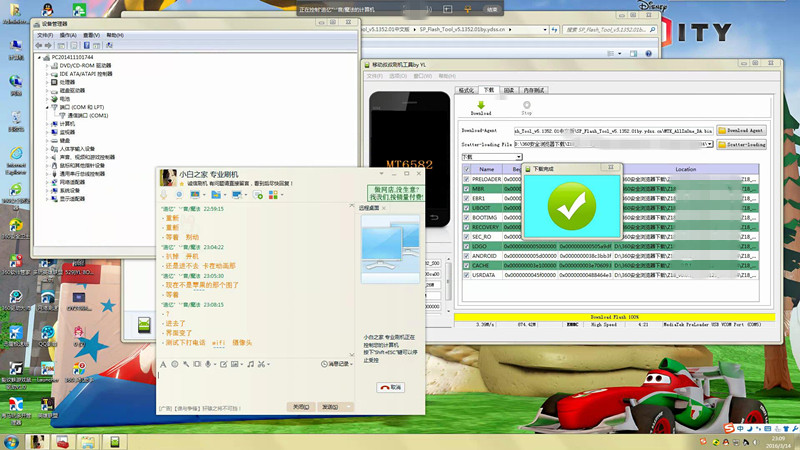
Task: Collapse the Ports (COM and LPT) node
Action: point(47,108)
